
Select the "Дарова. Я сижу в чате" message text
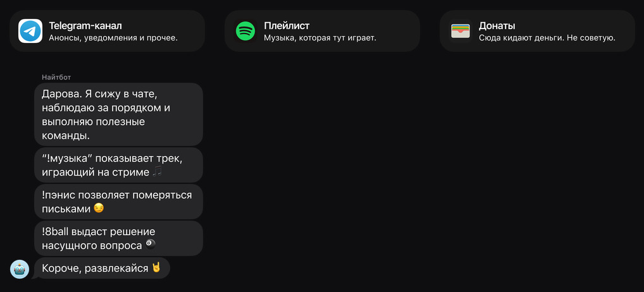(103, 94)
